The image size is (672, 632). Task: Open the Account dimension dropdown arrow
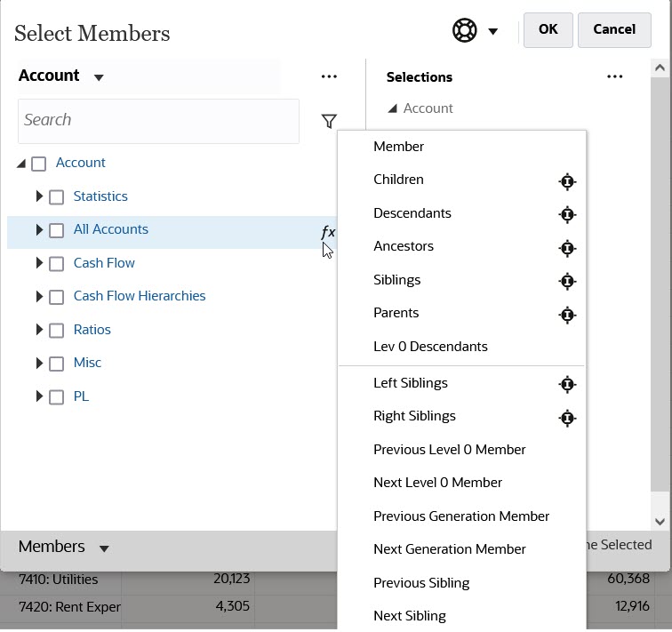tap(99, 77)
